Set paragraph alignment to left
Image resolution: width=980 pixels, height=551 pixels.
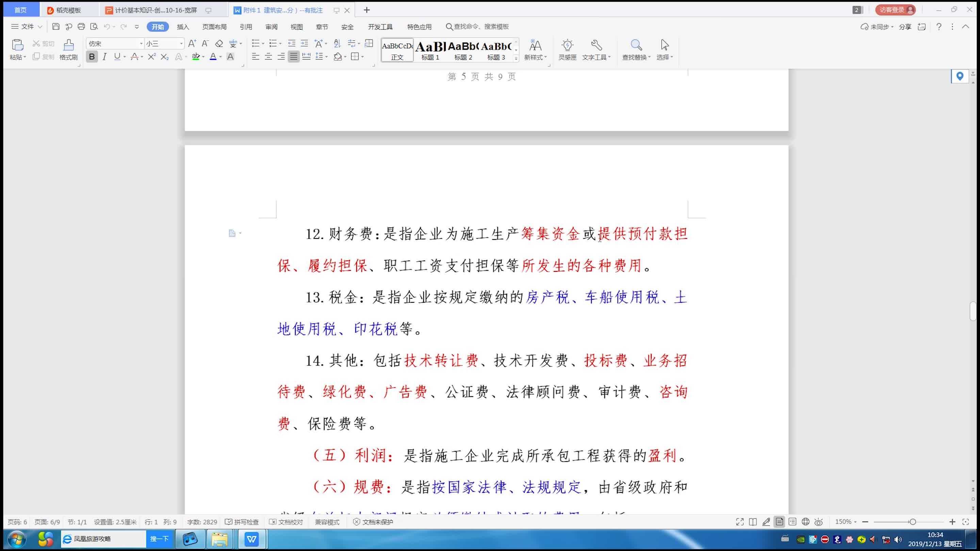pos(256,57)
